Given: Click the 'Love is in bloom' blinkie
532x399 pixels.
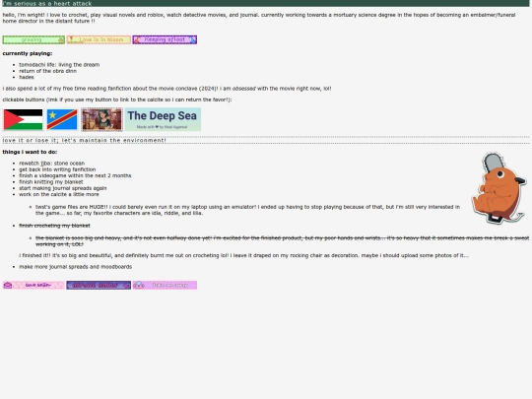Looking at the screenshot, I should coord(99,39).
